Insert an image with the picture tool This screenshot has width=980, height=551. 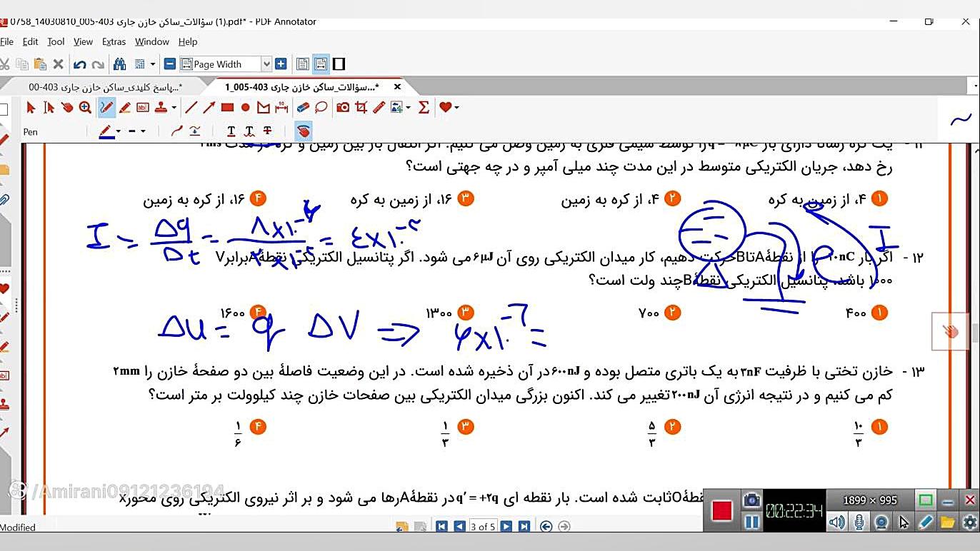click(x=396, y=108)
